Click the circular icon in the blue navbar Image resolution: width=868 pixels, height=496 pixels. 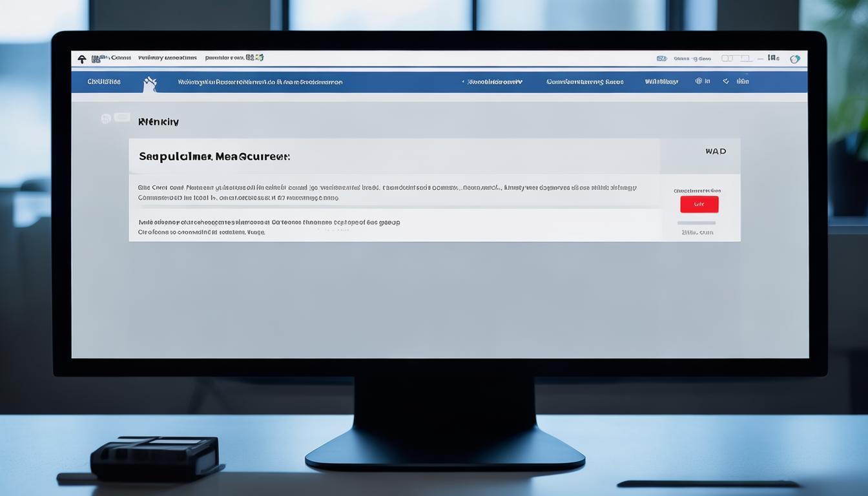pyautogui.click(x=698, y=81)
